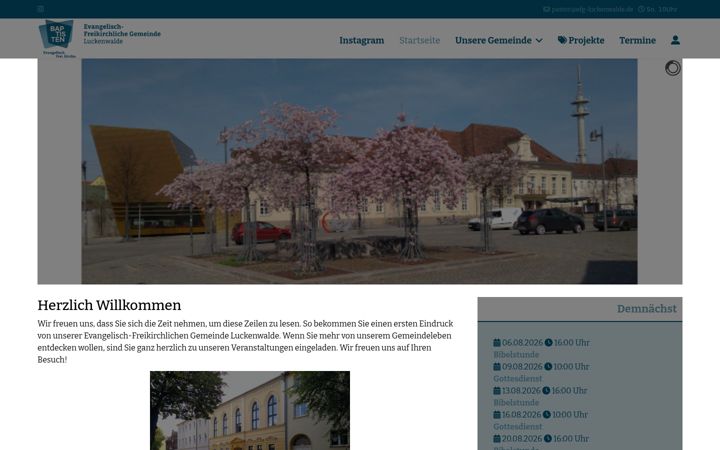Click the Herzlich Willkommen heading
Image resolution: width=720 pixels, height=450 pixels.
109,305
